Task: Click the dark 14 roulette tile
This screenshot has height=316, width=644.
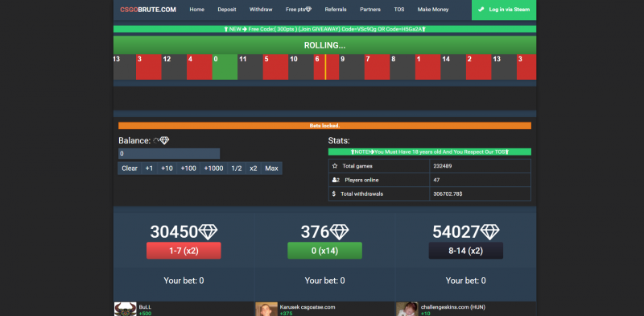Action: [x=453, y=67]
